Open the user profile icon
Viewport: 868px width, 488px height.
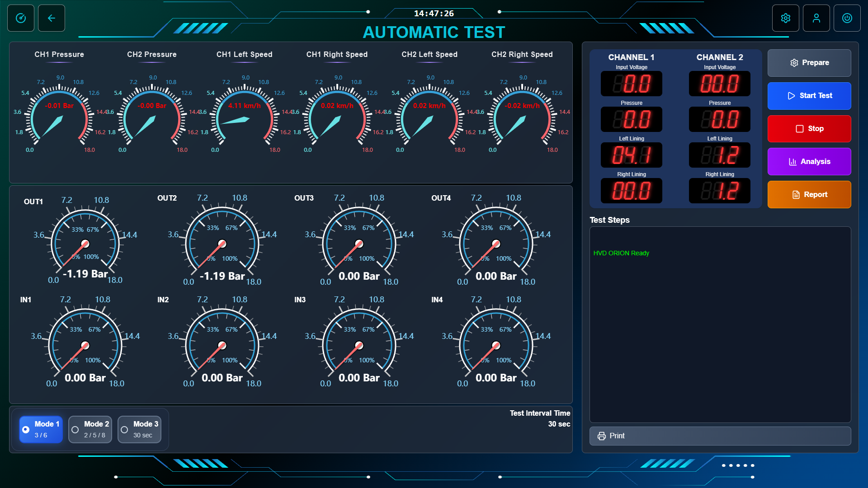(816, 18)
